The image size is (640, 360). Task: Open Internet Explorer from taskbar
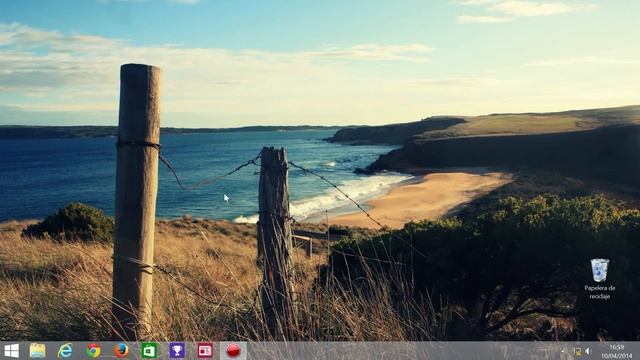(65, 351)
